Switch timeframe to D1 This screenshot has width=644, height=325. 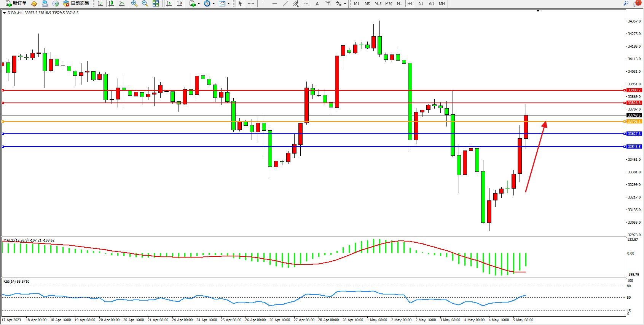[421, 3]
